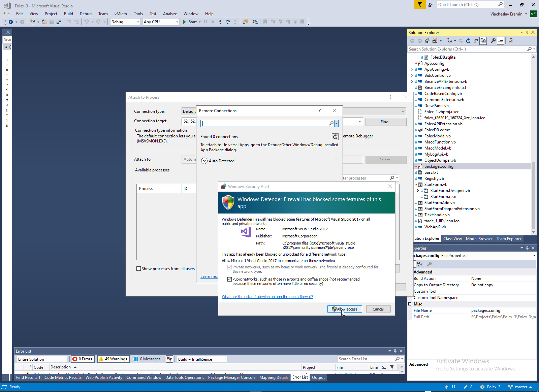The image size is (539, 392).
Task: Click the yellow feedback filter icon in title bar
Action: [x=420, y=4]
